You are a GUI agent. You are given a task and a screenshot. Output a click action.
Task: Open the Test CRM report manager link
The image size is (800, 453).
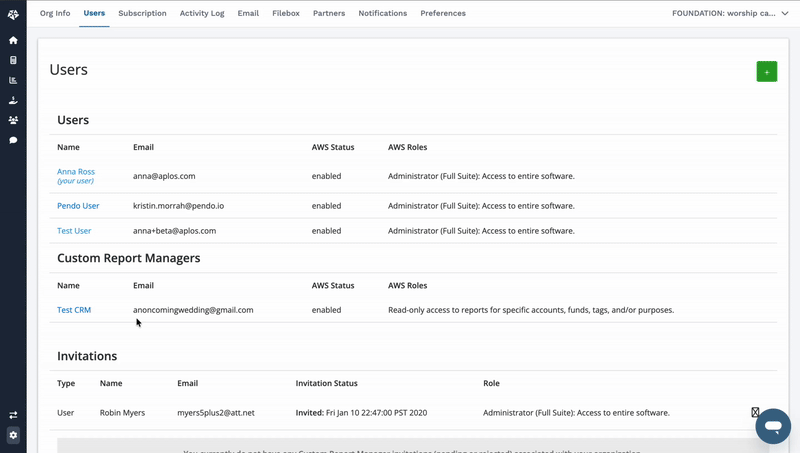click(74, 310)
